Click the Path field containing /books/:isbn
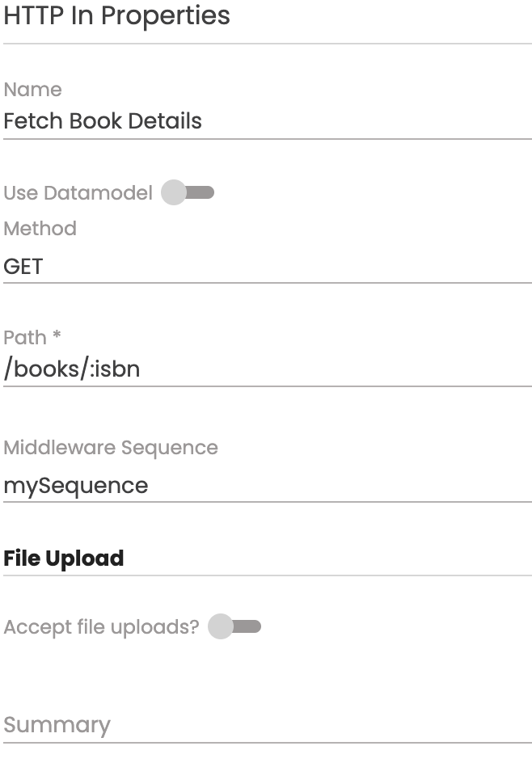 267,369
